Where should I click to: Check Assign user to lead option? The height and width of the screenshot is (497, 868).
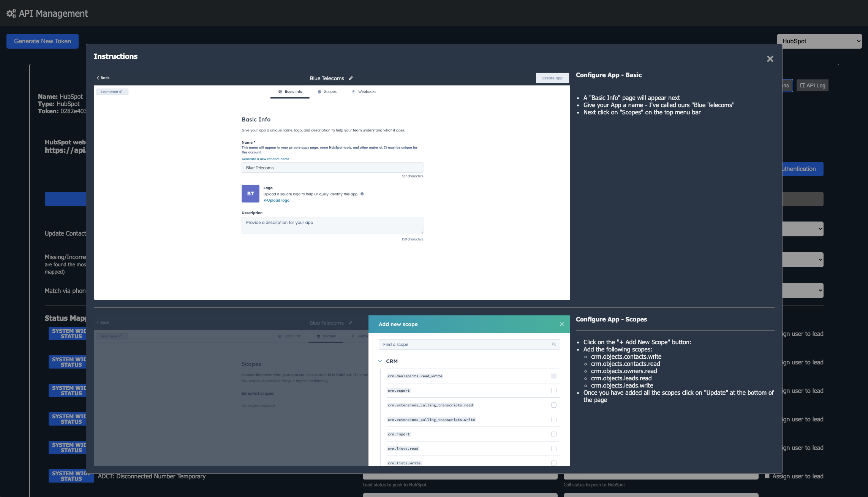[768, 476]
